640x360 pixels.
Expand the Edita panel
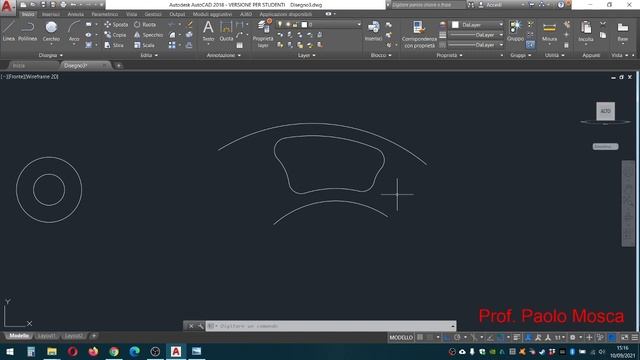point(149,55)
